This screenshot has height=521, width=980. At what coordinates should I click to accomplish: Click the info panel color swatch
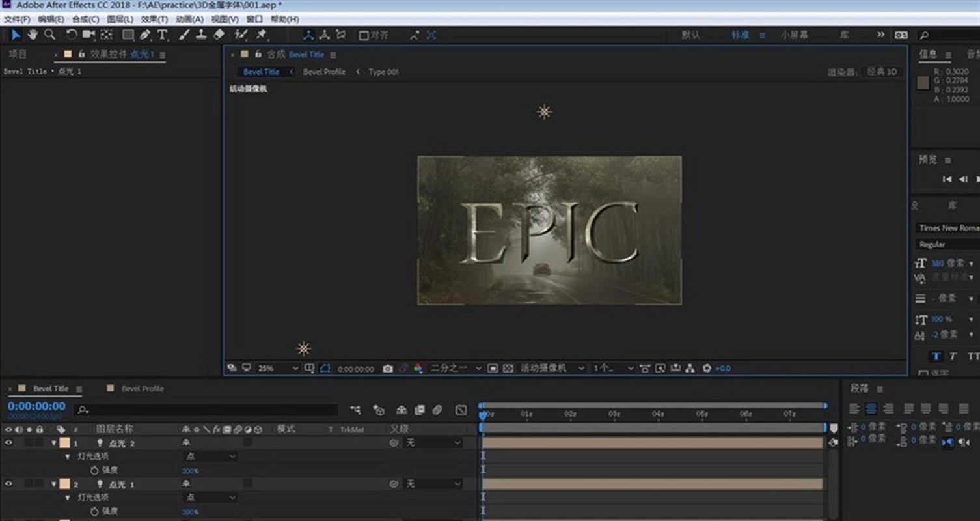click(x=923, y=82)
